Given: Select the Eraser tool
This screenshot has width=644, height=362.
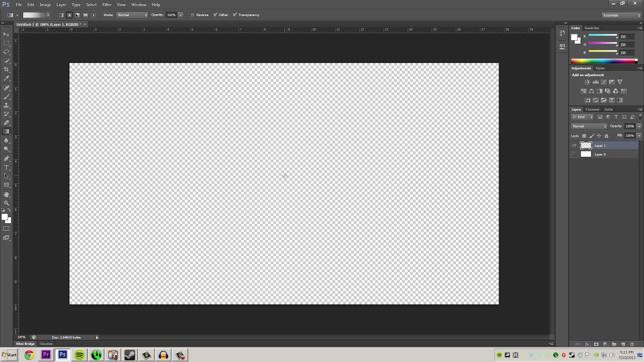Looking at the screenshot, I should click(7, 123).
